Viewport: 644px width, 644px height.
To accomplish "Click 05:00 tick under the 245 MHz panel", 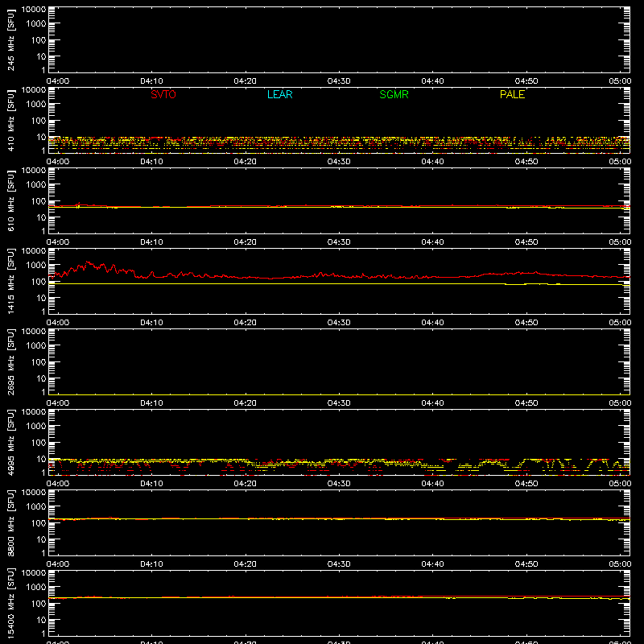I will click(x=620, y=81).
